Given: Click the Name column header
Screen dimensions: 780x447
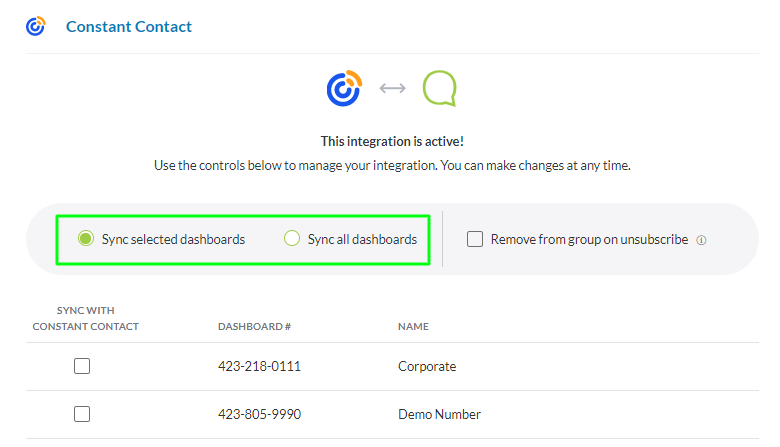Looking at the screenshot, I should pyautogui.click(x=413, y=326).
